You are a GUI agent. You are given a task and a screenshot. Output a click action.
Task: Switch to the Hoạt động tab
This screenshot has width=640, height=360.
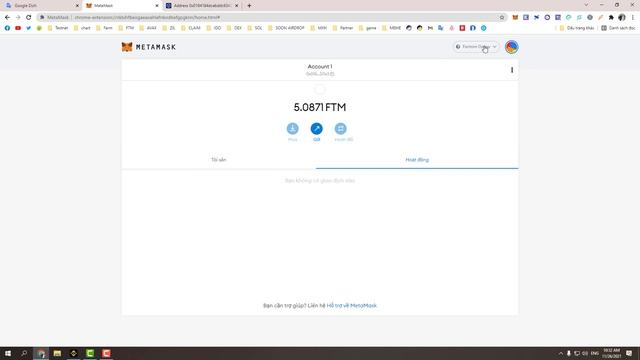point(417,160)
